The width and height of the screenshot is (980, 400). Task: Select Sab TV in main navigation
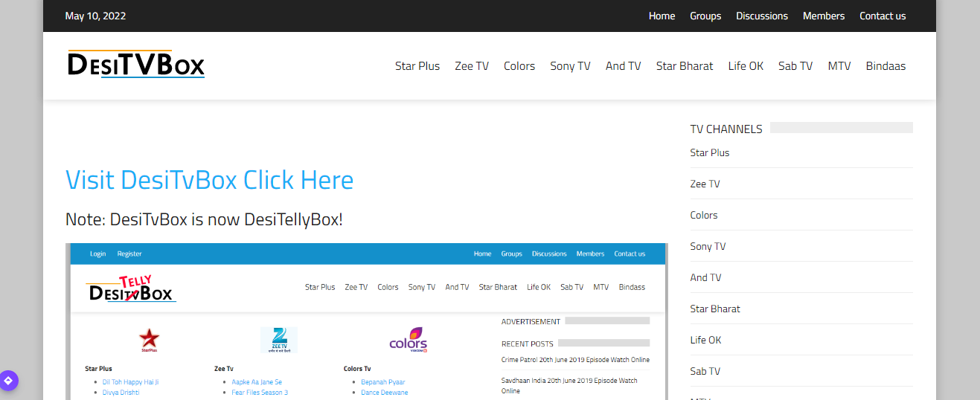click(795, 65)
